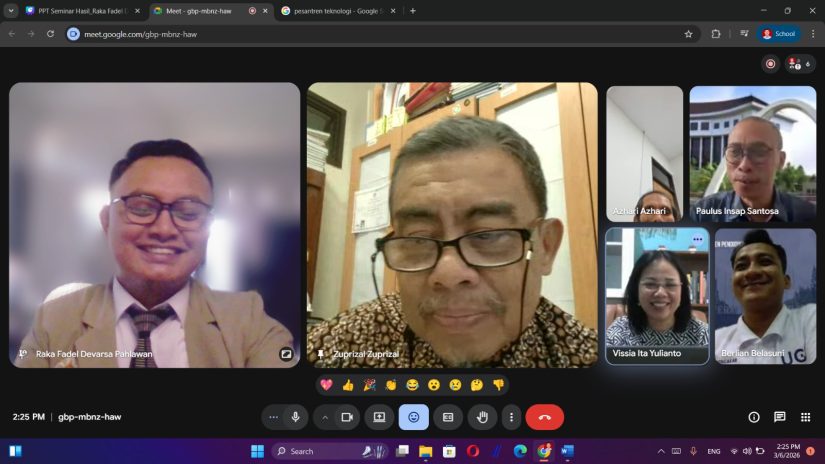Toggle closed captions on
Screen dimensions: 825x464
tap(448, 417)
